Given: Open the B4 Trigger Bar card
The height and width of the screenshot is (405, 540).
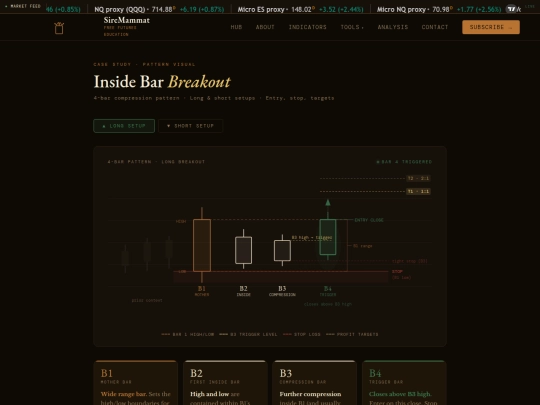Looking at the screenshot, I should 404,383.
